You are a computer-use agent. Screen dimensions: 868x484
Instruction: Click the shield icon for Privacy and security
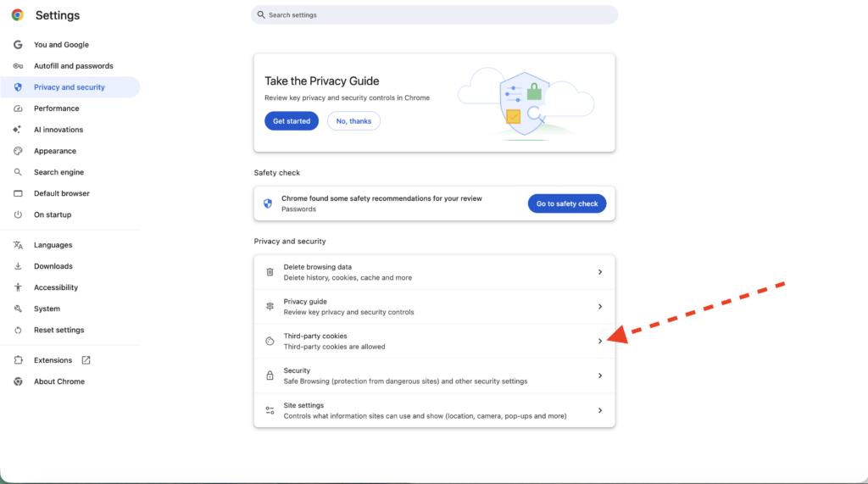point(18,87)
